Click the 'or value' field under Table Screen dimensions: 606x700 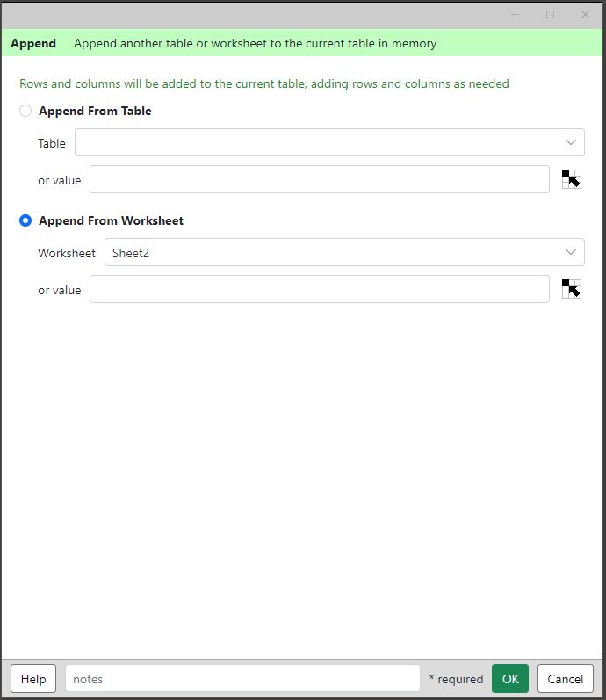tap(320, 179)
